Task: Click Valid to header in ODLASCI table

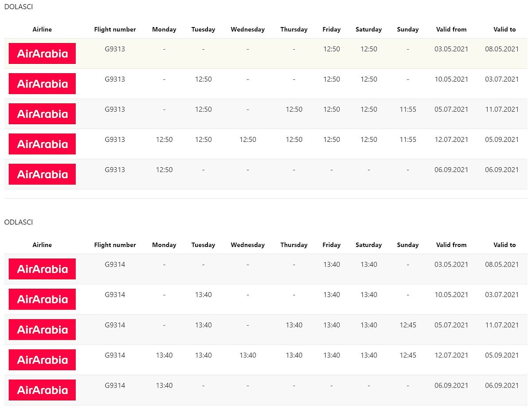Action: pos(505,245)
